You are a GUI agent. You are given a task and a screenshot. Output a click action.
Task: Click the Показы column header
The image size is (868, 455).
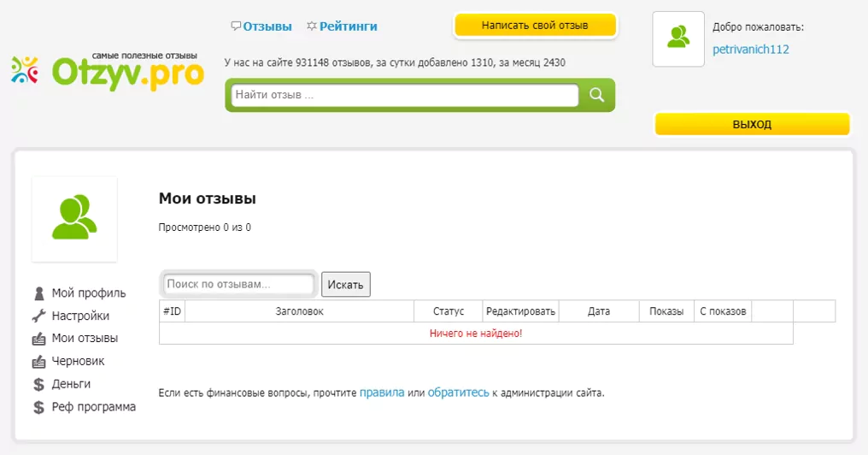pyautogui.click(x=666, y=311)
